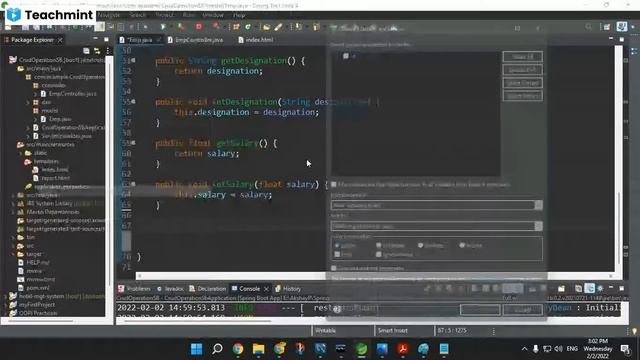The image size is (640, 360).
Task: Open Package Explorer view menu dots
Action: click(108, 51)
